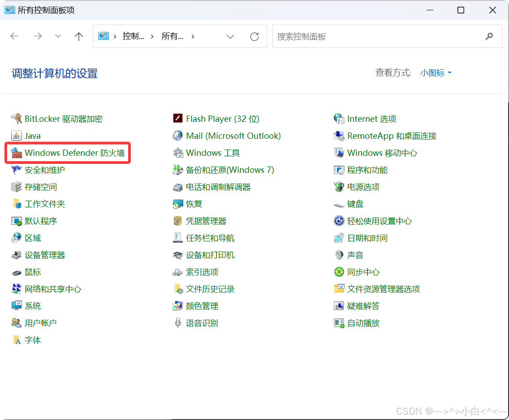The width and height of the screenshot is (509, 420).
Task: Click the 轻松使用设置中心 blue icon
Action: pos(339,221)
